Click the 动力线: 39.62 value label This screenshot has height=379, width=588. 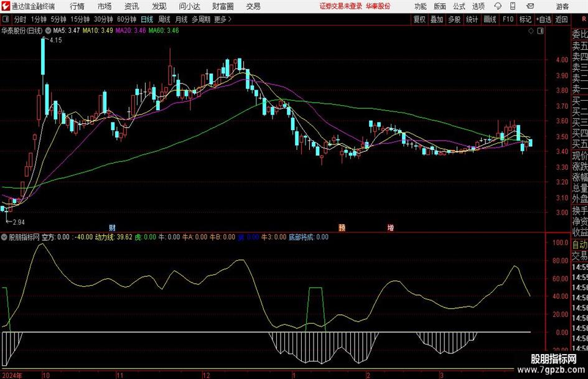pyautogui.click(x=114, y=237)
